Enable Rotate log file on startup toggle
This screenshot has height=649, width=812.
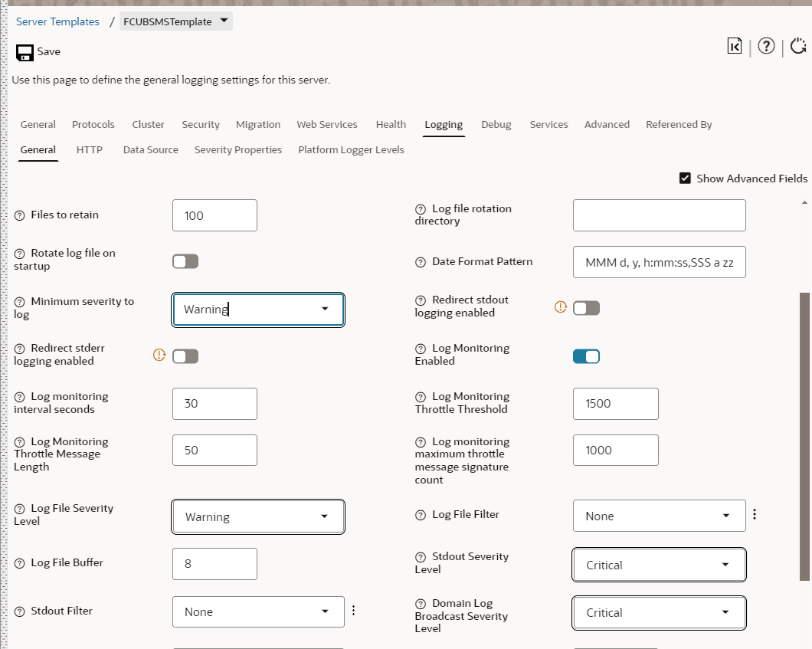tap(185, 262)
